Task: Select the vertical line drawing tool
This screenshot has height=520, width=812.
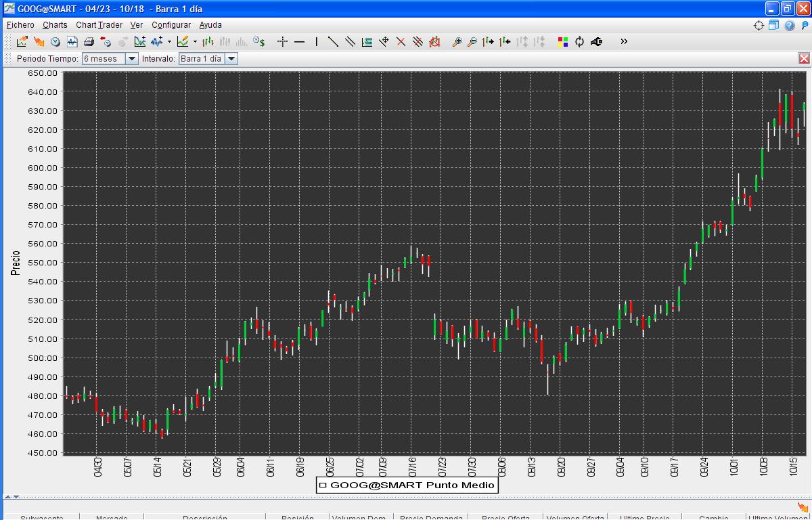Action: pyautogui.click(x=316, y=41)
